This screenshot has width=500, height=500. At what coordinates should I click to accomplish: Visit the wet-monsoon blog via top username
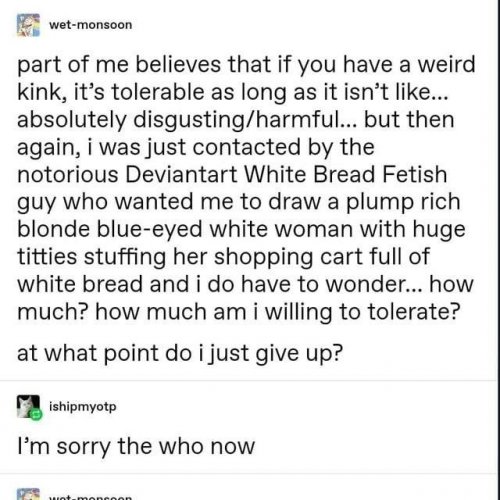pos(91,25)
